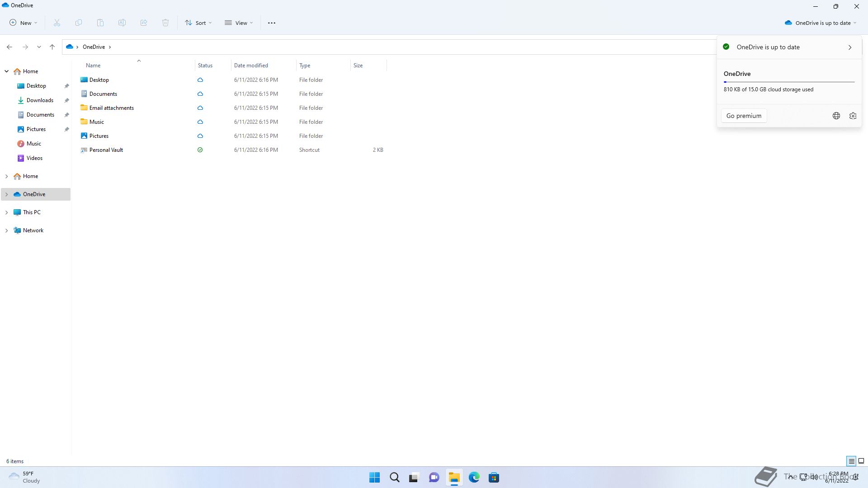Expand the OneDrive tree node
The height and width of the screenshot is (488, 868).
7,194
